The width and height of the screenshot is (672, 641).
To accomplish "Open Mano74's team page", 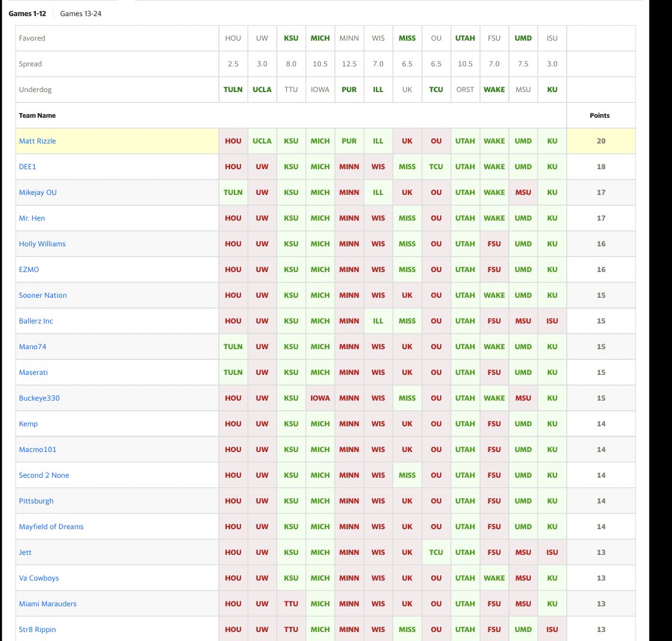I will coord(32,347).
